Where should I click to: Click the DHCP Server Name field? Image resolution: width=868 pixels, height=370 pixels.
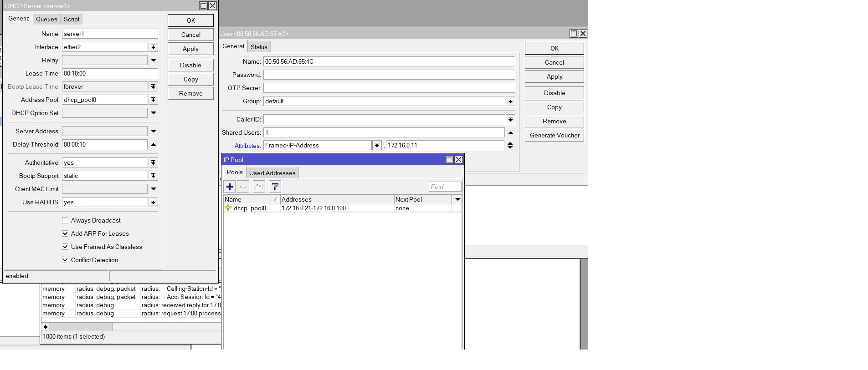click(x=110, y=34)
